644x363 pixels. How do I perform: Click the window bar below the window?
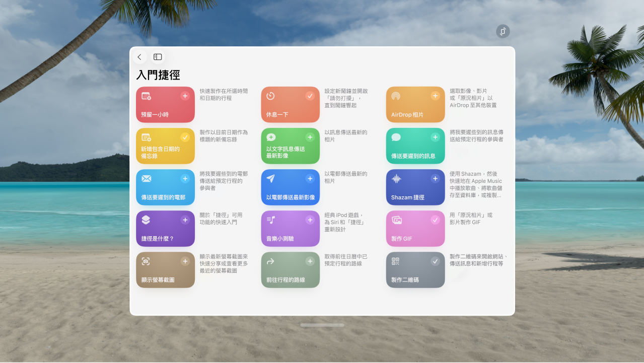(x=322, y=325)
